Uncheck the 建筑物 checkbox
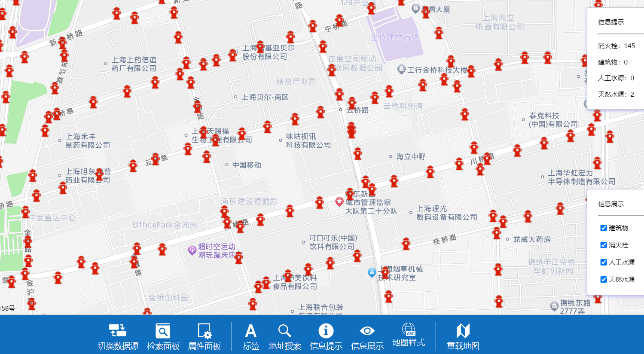This screenshot has height=354, width=644. click(x=604, y=228)
